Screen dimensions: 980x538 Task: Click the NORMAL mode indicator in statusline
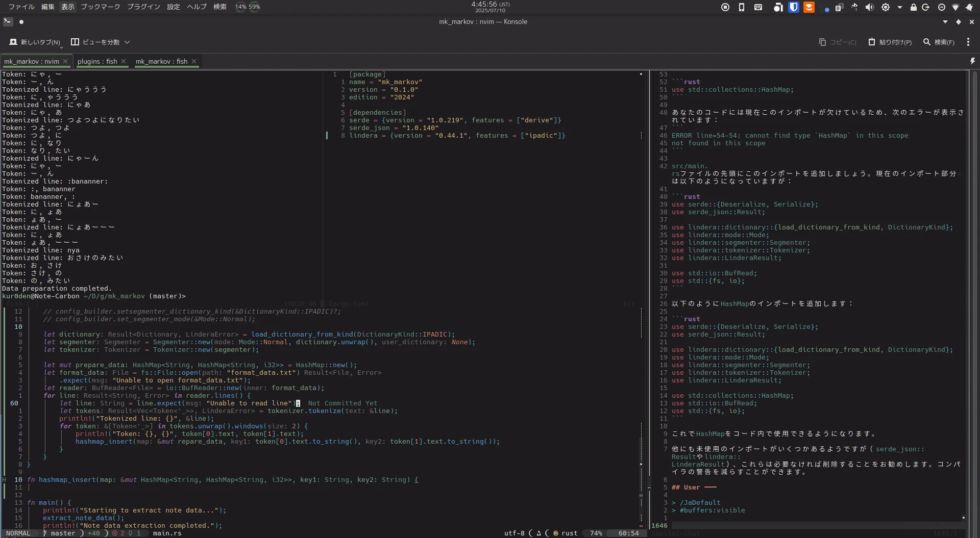(x=18, y=533)
